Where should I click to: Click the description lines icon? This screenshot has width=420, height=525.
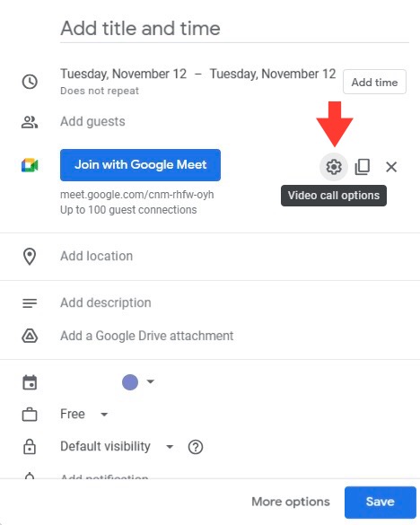click(x=30, y=303)
